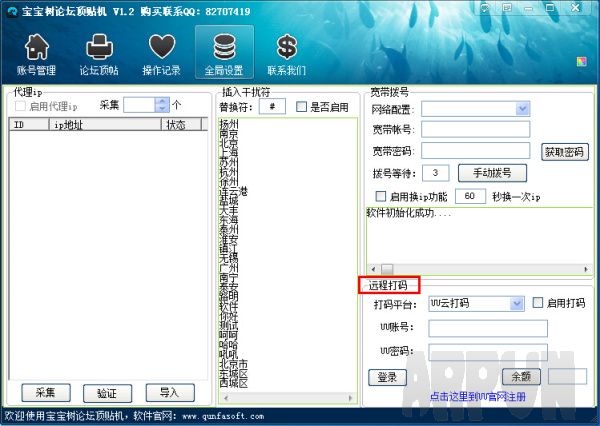Click the UU账号 input field
Screen dimensions: 600x426
pos(488,328)
